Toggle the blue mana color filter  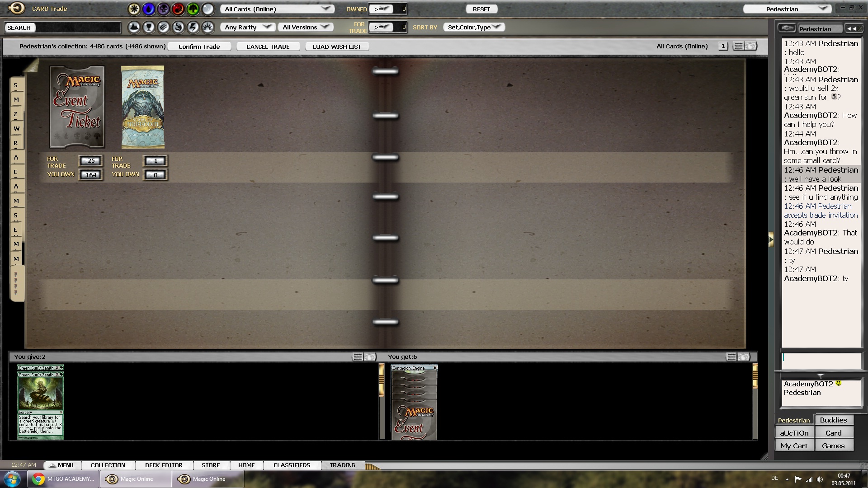pos(148,9)
